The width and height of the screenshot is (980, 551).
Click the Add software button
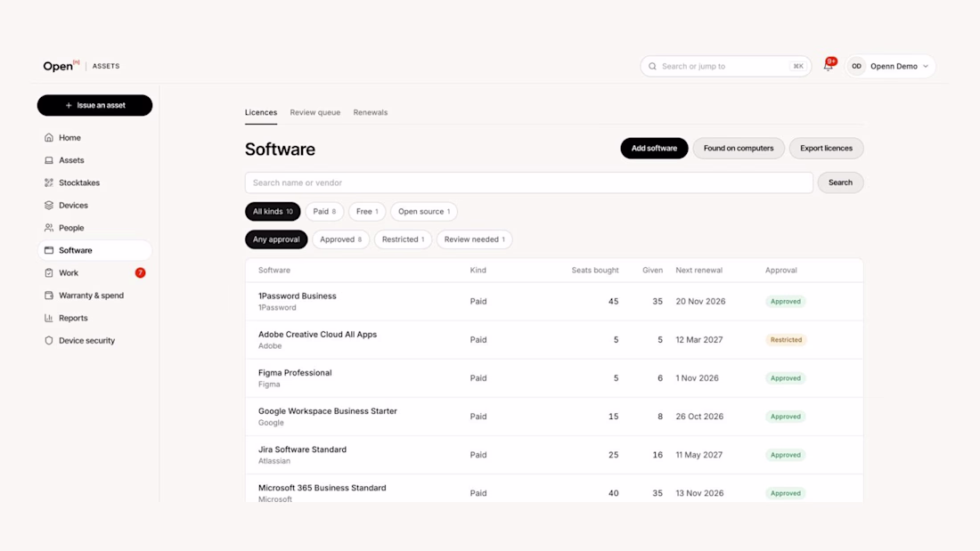coord(654,148)
